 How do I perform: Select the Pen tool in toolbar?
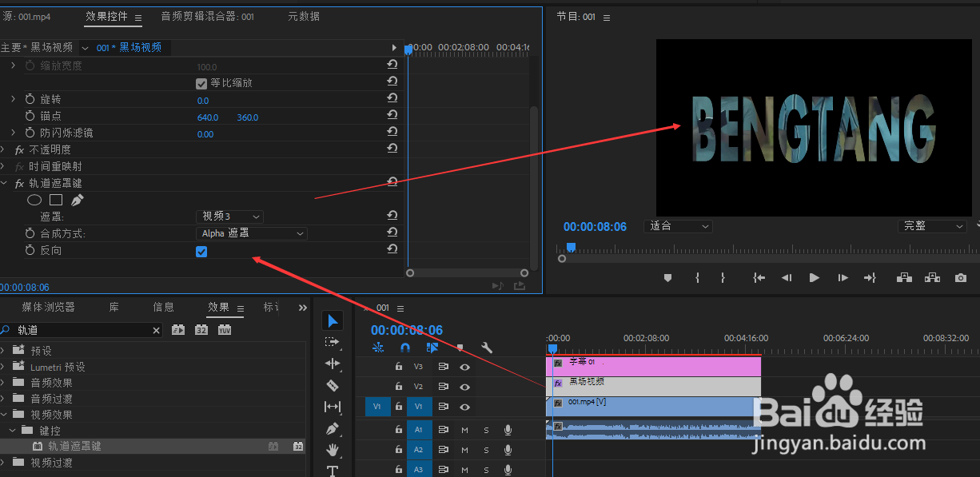point(333,428)
